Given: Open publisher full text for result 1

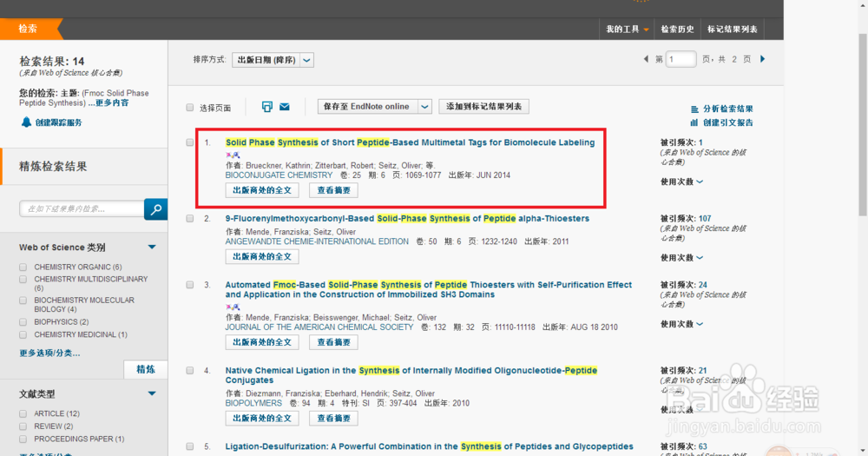Looking at the screenshot, I should pyautogui.click(x=262, y=190).
